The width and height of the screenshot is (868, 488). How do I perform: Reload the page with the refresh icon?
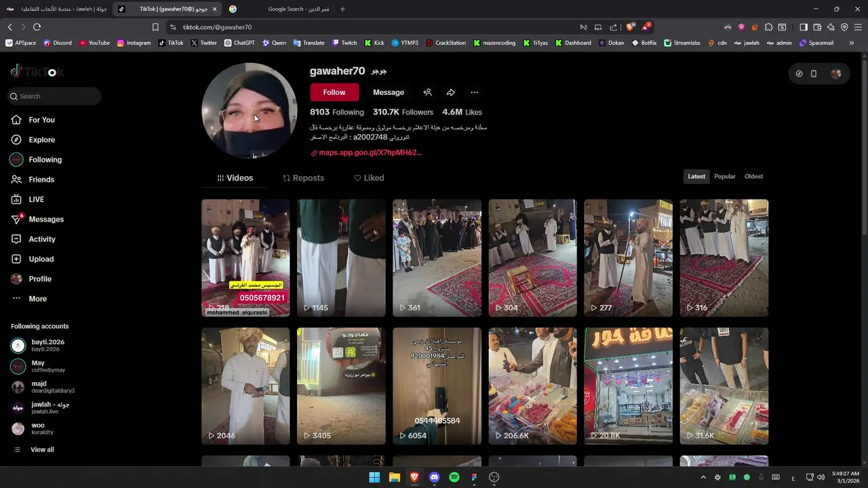coord(37,27)
